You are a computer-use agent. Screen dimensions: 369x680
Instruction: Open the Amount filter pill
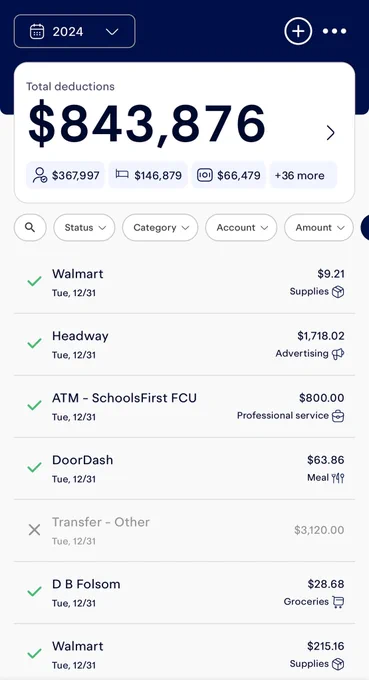[319, 227]
